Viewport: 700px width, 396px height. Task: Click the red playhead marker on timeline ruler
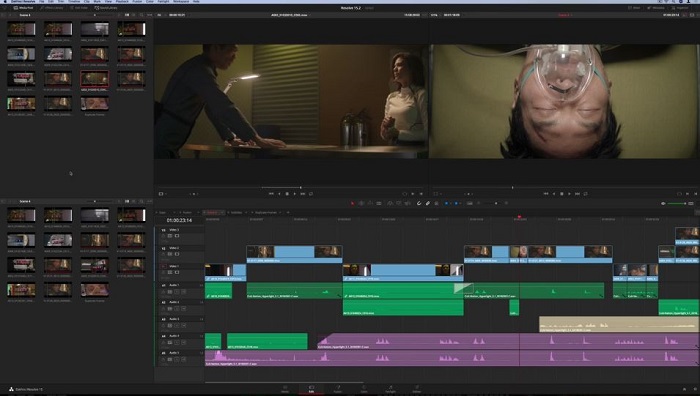pyautogui.click(x=519, y=217)
